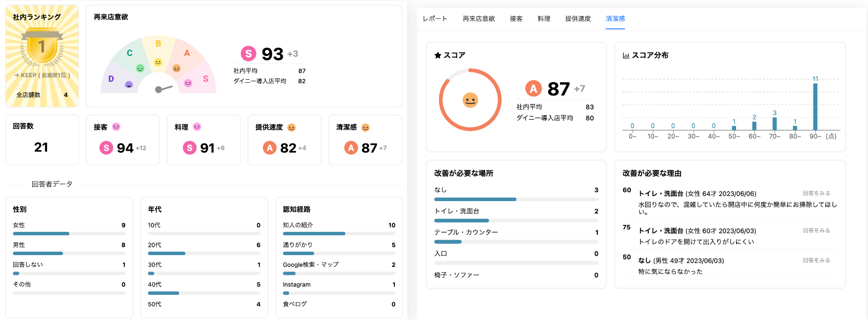
Task: Click the comment トイレのドアを開けて出入りがしにくい
Action: point(696,242)
